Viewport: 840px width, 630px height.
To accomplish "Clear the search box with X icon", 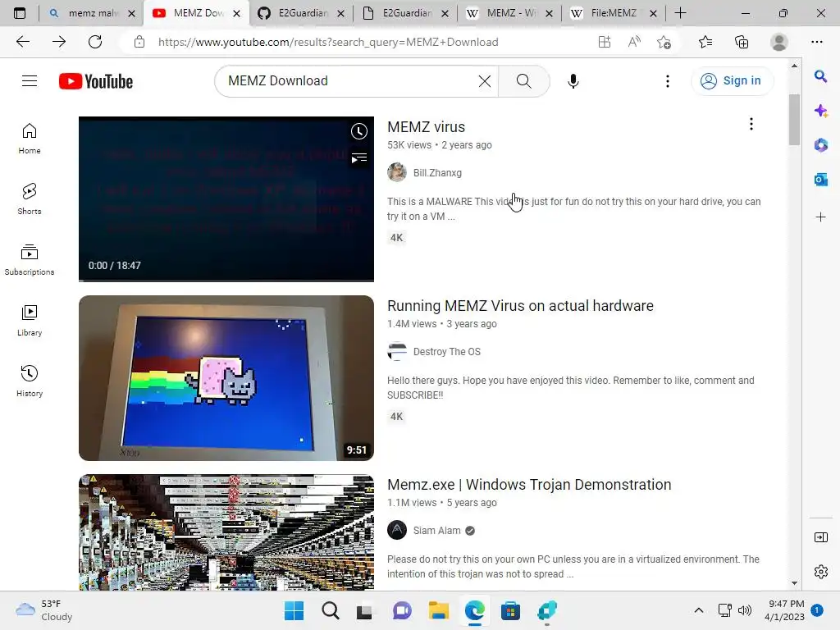I will tap(484, 81).
